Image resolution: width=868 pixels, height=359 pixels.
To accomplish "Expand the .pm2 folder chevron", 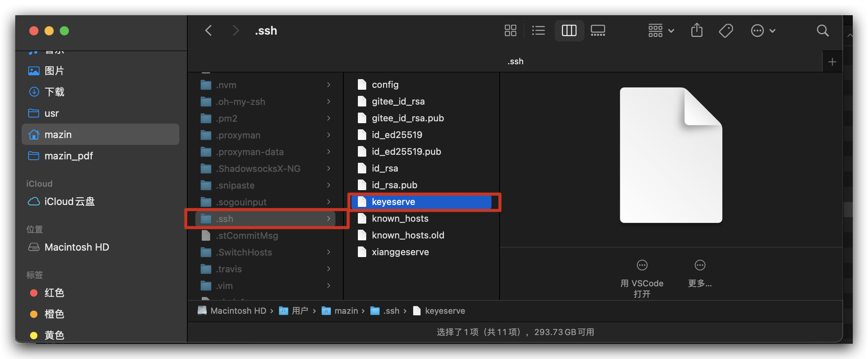I will click(x=329, y=118).
